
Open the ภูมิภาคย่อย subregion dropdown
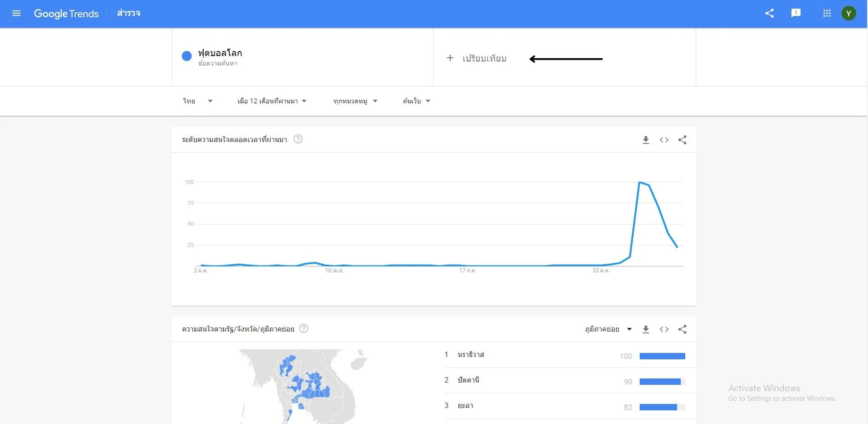coord(608,329)
